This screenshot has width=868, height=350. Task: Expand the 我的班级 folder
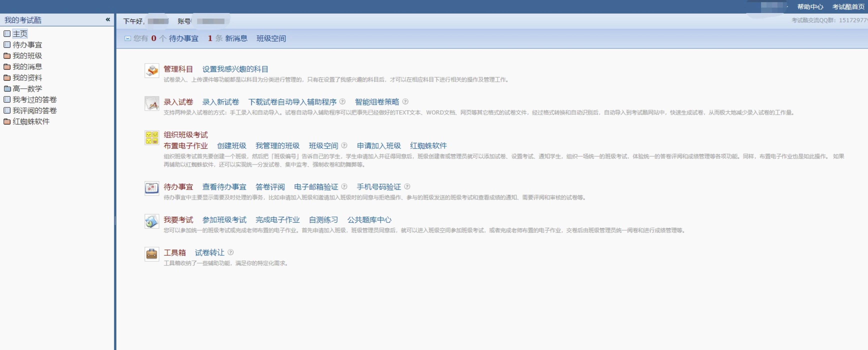pyautogui.click(x=27, y=56)
